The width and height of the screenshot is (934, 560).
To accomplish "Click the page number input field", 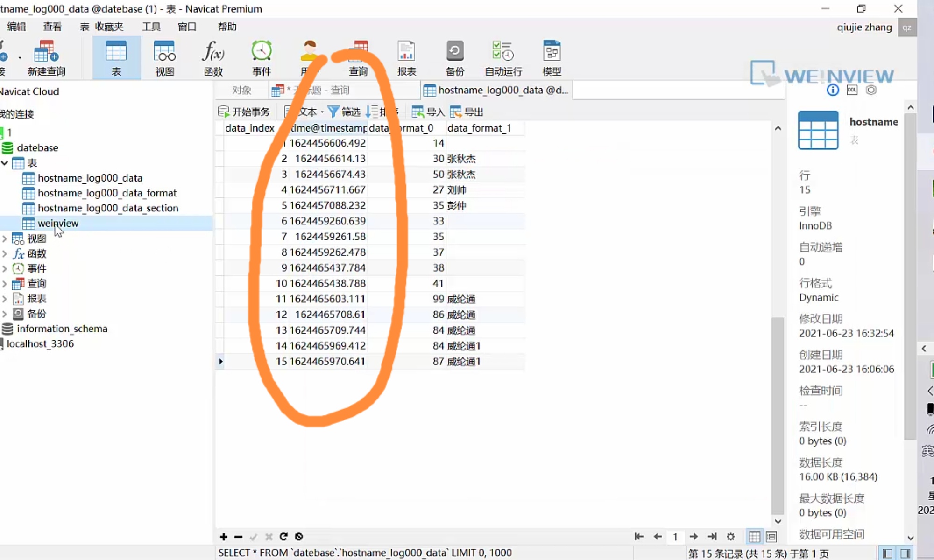I will pos(675,537).
